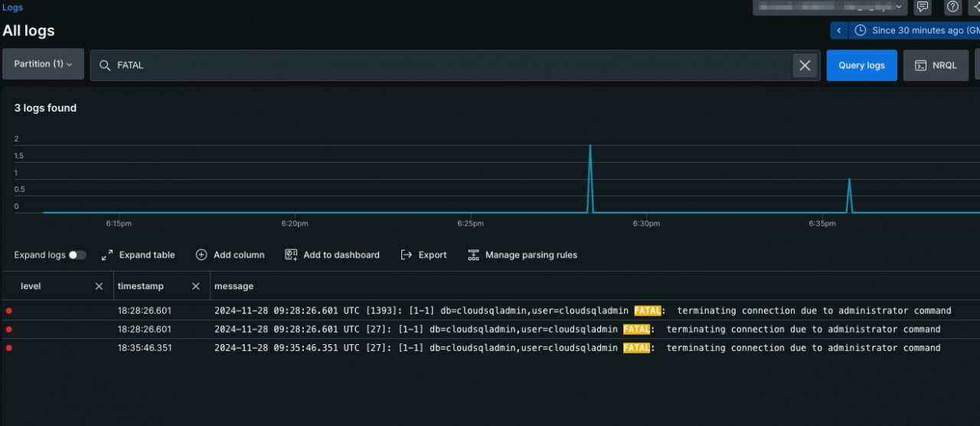Click the All logs heading
The width and height of the screenshot is (980, 426).
[x=28, y=31]
